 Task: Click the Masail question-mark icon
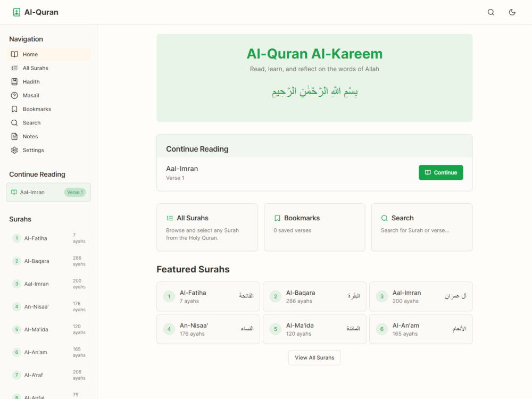click(14, 95)
